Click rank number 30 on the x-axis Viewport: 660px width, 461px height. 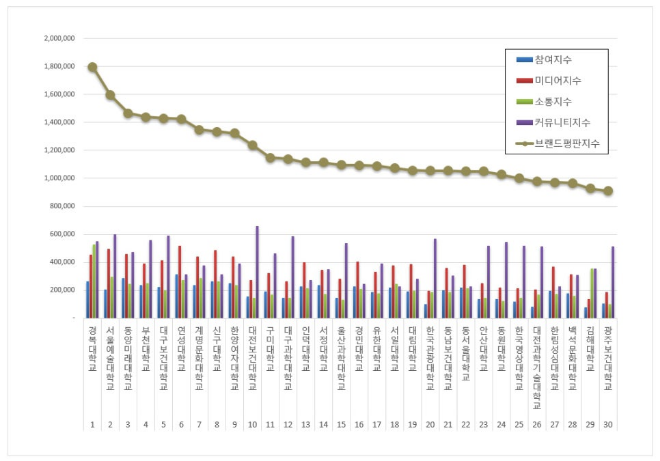609,424
